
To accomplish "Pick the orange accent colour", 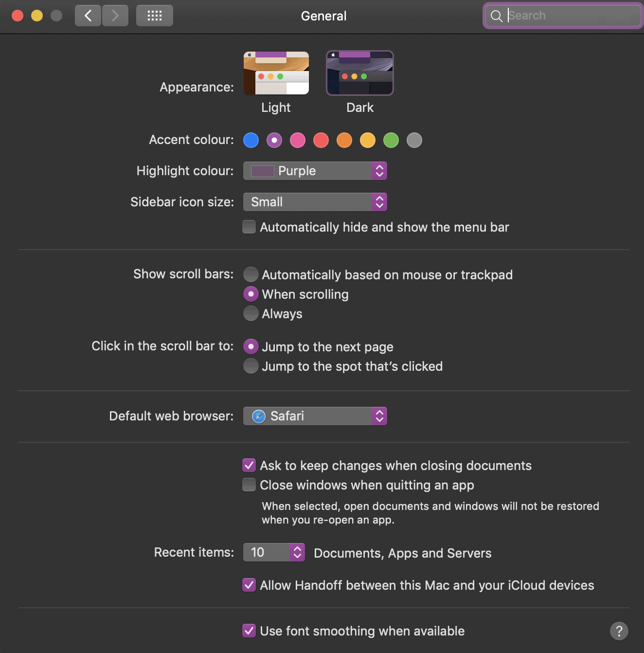I will 344,140.
